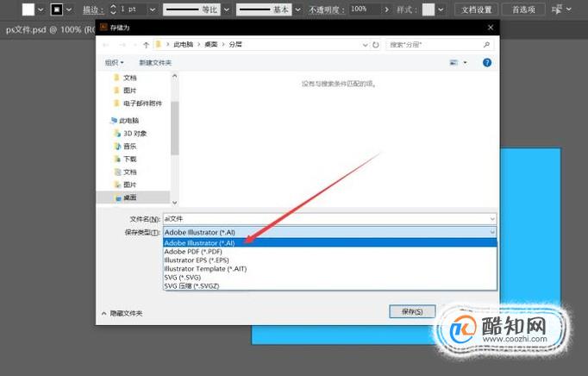Screen dimensions: 588x376
Task: Go up one folder level
Action: point(147,45)
